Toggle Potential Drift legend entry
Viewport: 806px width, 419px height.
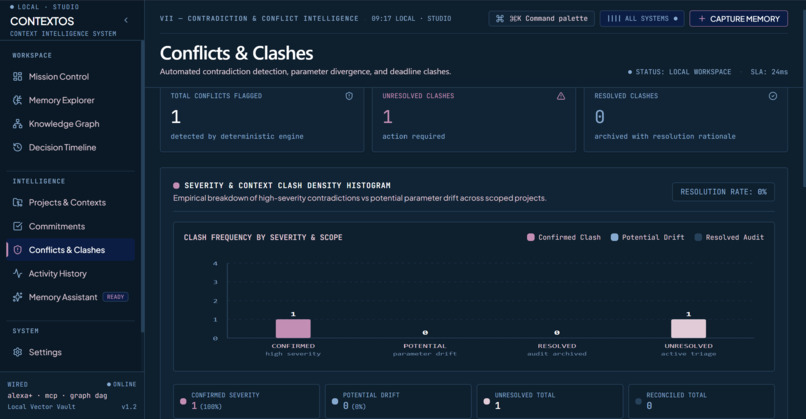coord(647,238)
